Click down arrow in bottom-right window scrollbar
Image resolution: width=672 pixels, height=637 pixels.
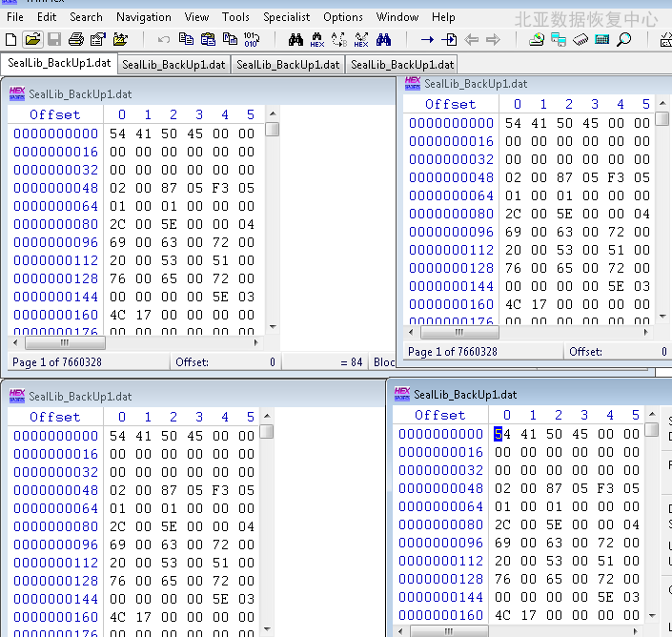pyautogui.click(x=652, y=616)
